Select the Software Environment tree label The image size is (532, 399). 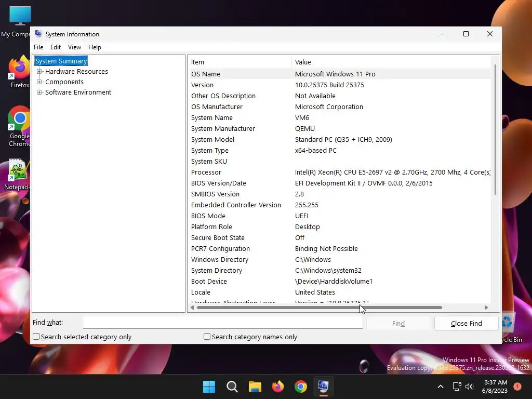coord(78,92)
